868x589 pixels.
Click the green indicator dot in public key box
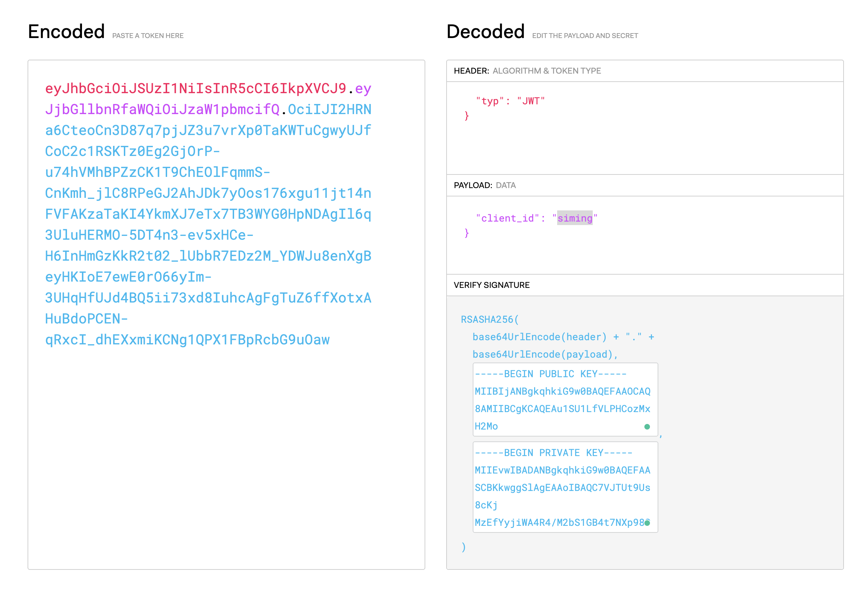click(x=647, y=426)
